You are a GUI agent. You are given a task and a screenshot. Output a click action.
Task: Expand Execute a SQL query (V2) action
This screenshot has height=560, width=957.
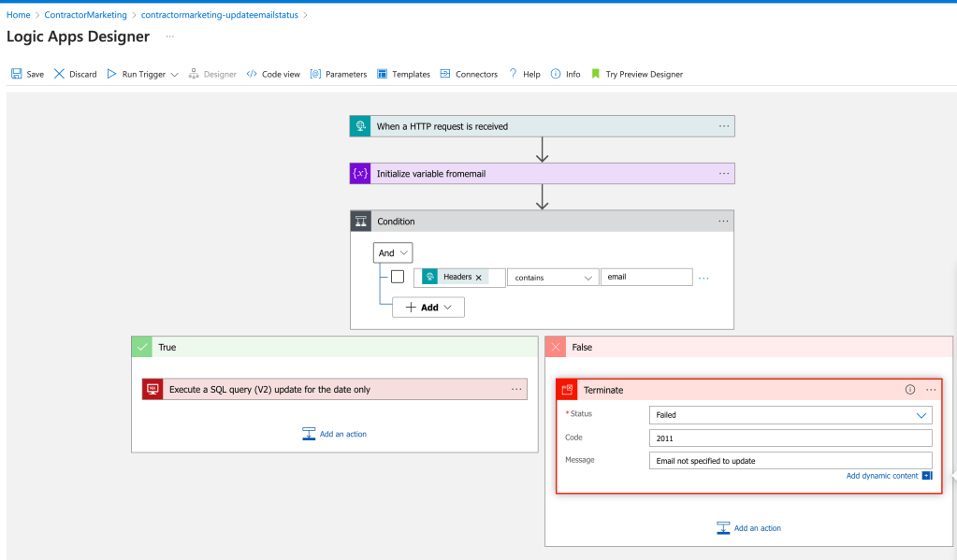click(x=335, y=389)
